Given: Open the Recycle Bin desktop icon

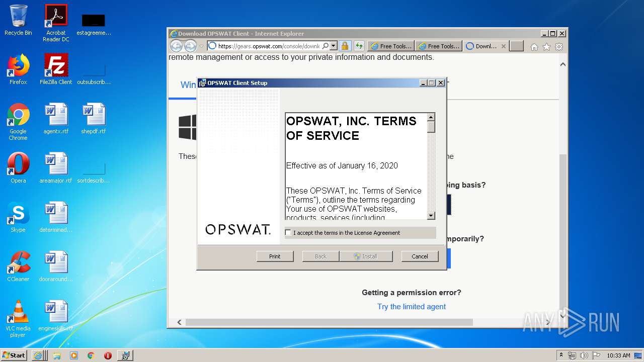Looking at the screenshot, I should pyautogui.click(x=18, y=20).
